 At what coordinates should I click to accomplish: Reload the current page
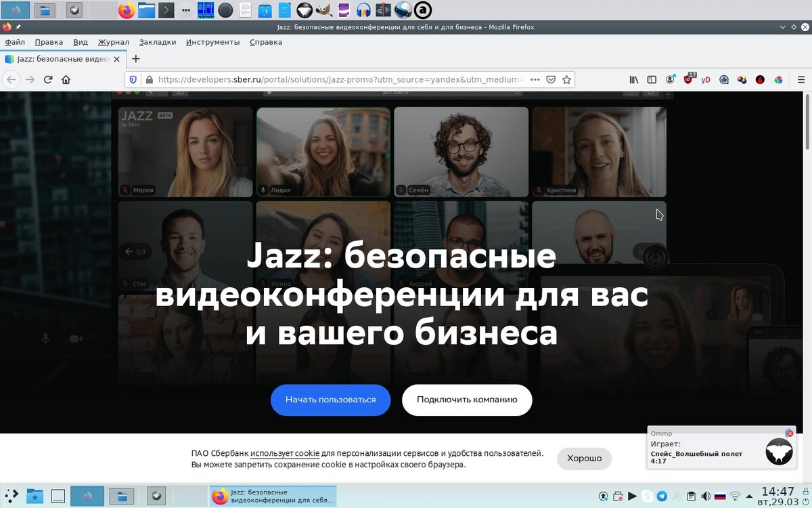[x=48, y=79]
